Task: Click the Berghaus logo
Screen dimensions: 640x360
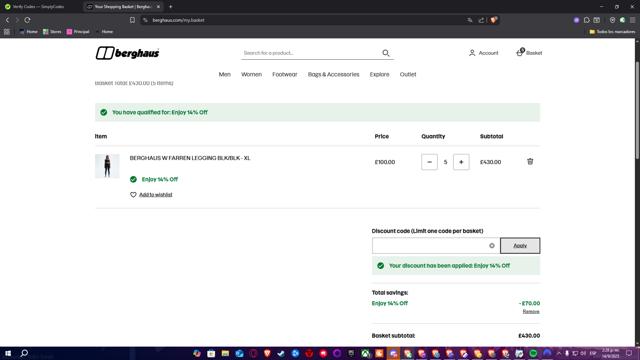Action: pyautogui.click(x=127, y=53)
